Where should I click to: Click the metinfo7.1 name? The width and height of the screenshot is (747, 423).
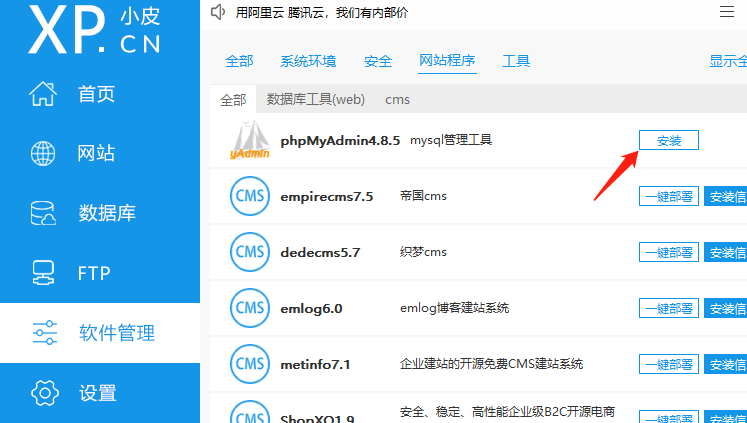[315, 365]
